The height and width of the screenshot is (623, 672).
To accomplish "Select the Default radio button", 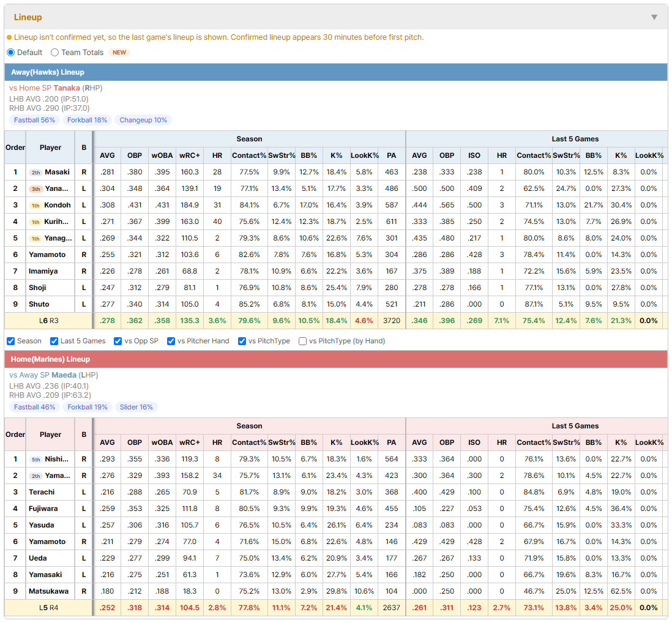I will click(x=11, y=52).
